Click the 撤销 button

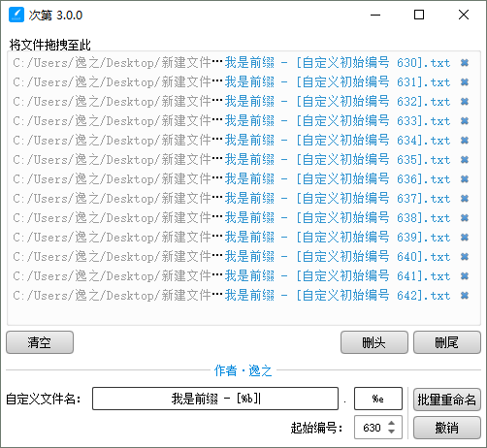click(447, 428)
